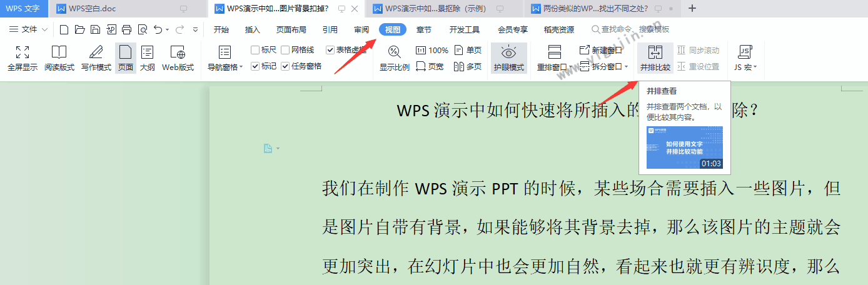This screenshot has height=285, width=868.
Task: Enable the 标尺 ruler checkbox
Action: (255, 50)
